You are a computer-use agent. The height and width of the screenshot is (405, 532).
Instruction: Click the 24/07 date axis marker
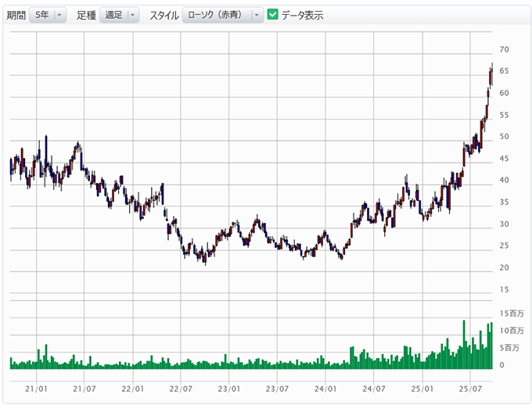click(374, 388)
